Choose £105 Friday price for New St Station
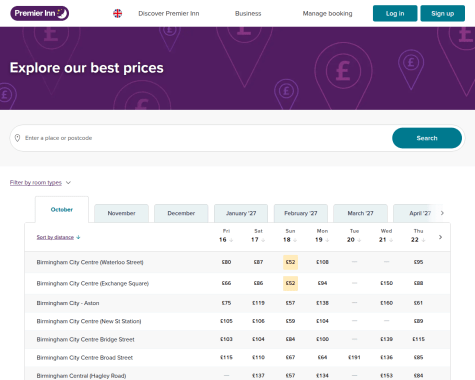This screenshot has height=380, width=475. coord(226,321)
